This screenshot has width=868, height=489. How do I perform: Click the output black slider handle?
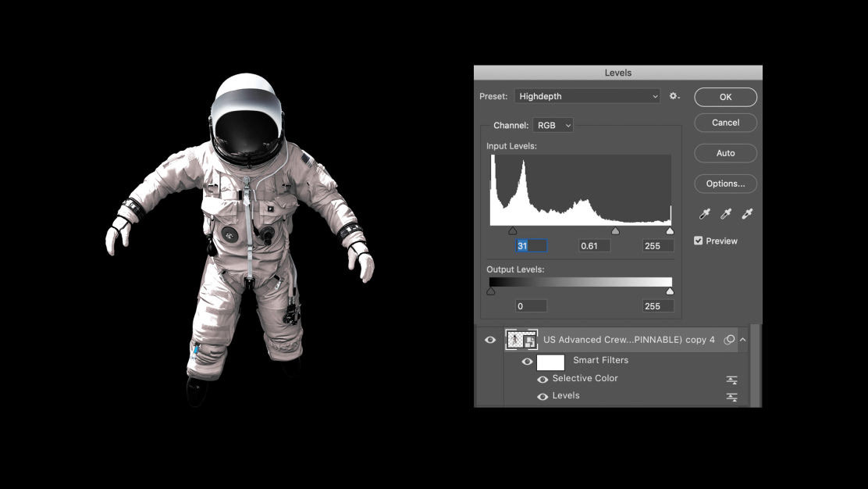[490, 291]
